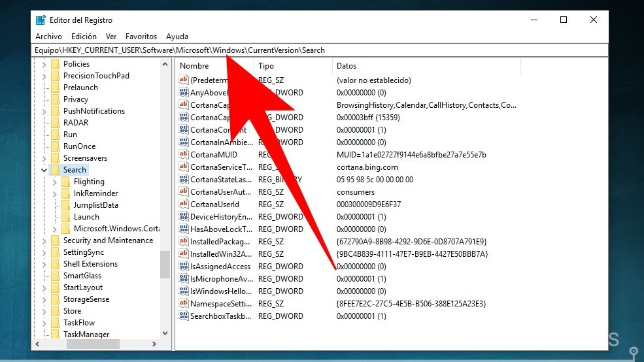The width and height of the screenshot is (644, 362).
Task: Open the Ver menu
Action: (x=111, y=37)
